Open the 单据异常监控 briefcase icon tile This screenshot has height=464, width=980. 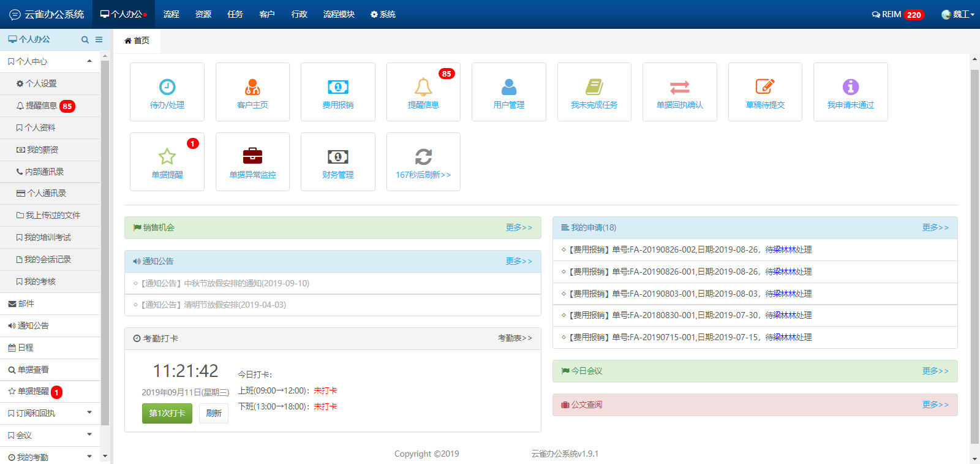click(x=252, y=162)
